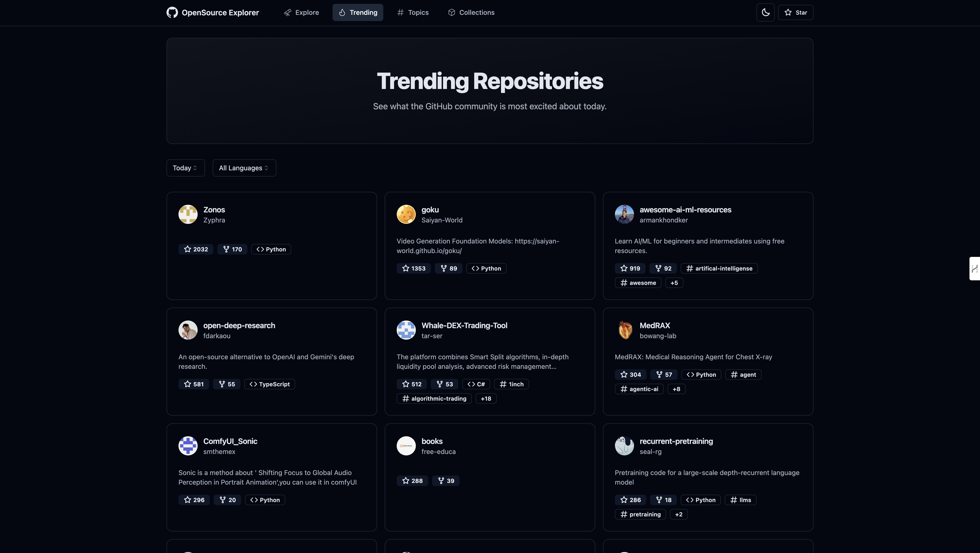Click the recurrent-pretraining repository title
Screen dimensions: 980x553
pyautogui.click(x=676, y=441)
